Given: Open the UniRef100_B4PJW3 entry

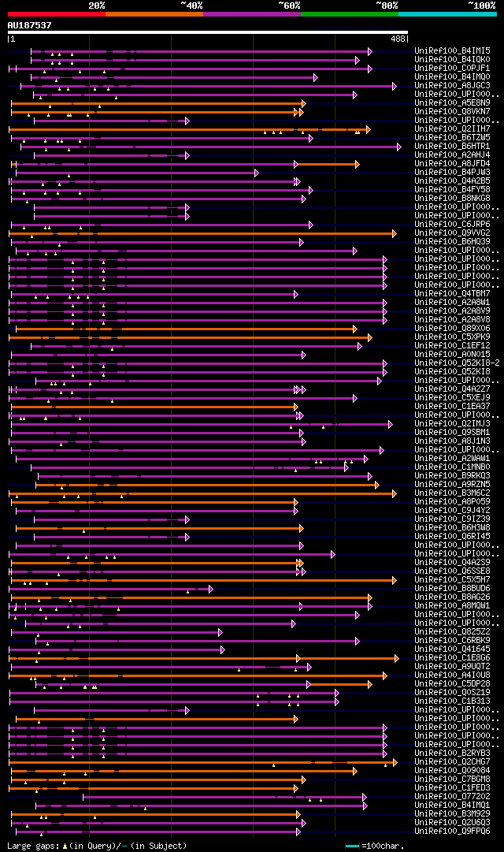Looking at the screenshot, I should (x=452, y=173).
